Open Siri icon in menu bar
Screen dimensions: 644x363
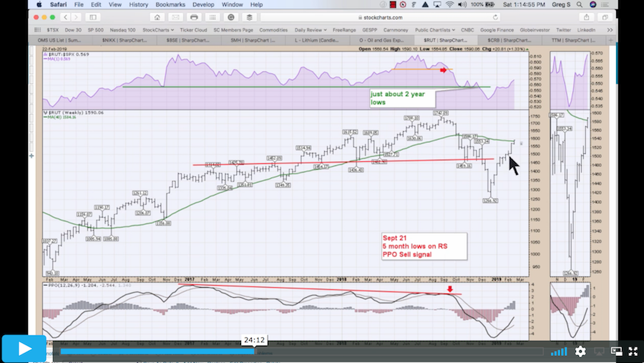(x=592, y=4)
